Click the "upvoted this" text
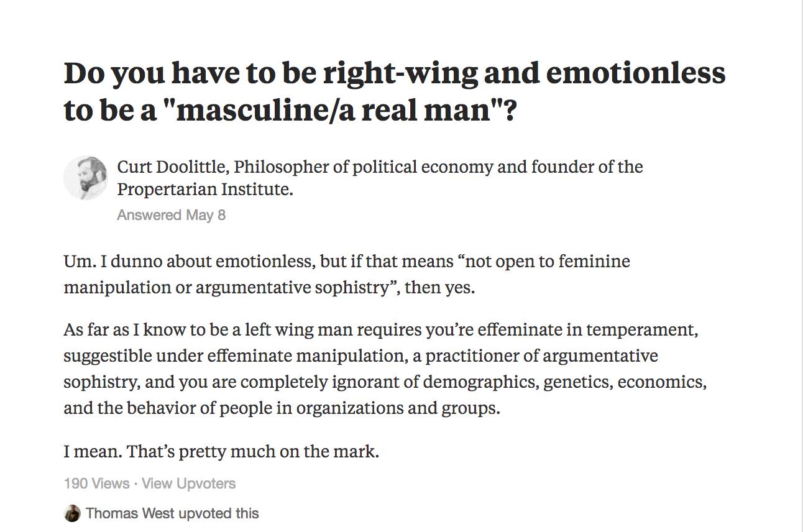The height and width of the screenshot is (532, 803). (x=218, y=513)
